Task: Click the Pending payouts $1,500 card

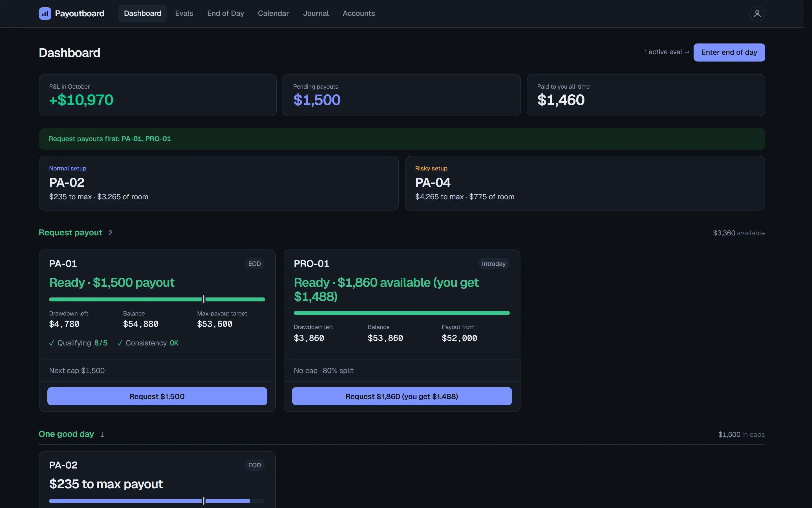Action: point(402,95)
